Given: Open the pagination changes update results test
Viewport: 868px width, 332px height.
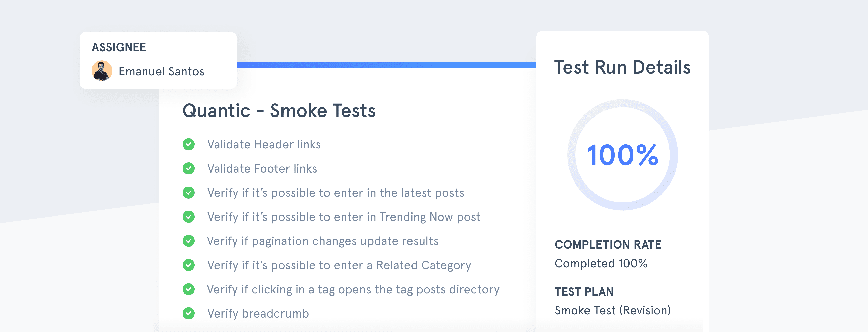Looking at the screenshot, I should [322, 241].
